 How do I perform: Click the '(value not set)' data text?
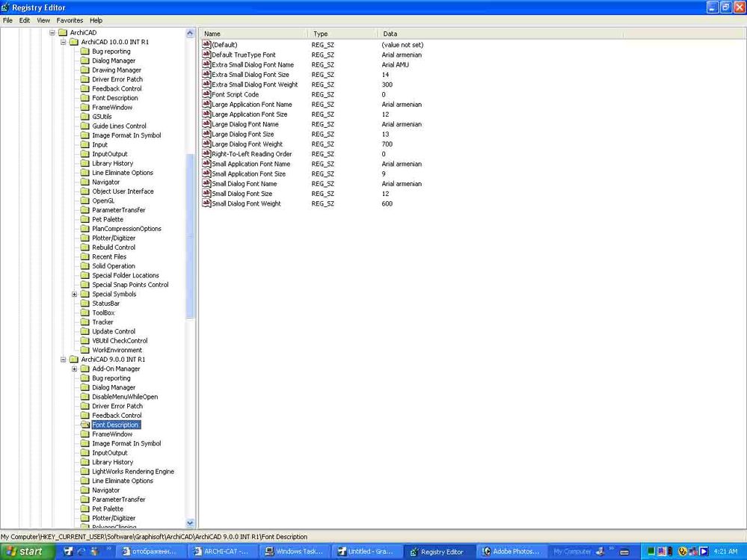tap(402, 44)
